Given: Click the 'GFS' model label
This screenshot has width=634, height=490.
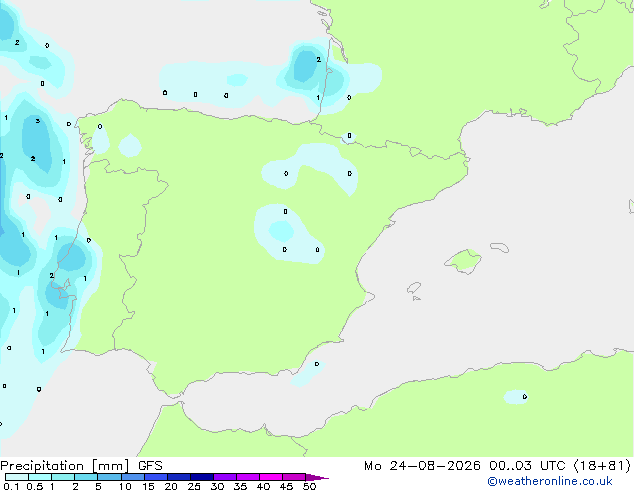Looking at the screenshot, I should coord(150,466).
